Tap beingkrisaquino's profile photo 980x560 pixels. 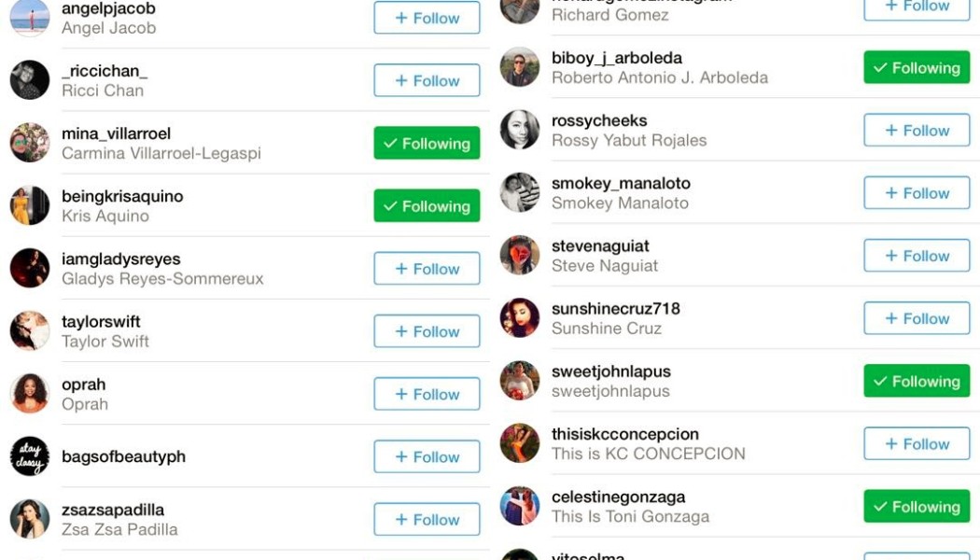tap(29, 205)
